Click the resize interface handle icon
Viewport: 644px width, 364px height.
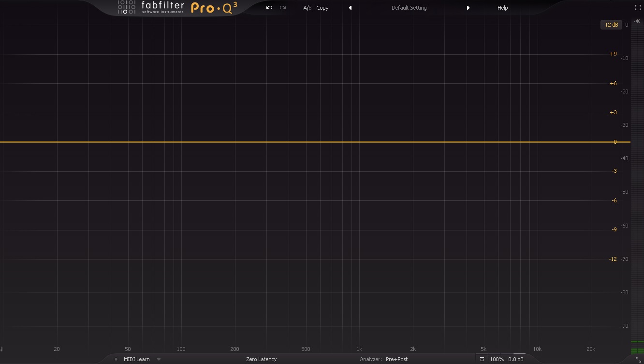point(638,360)
